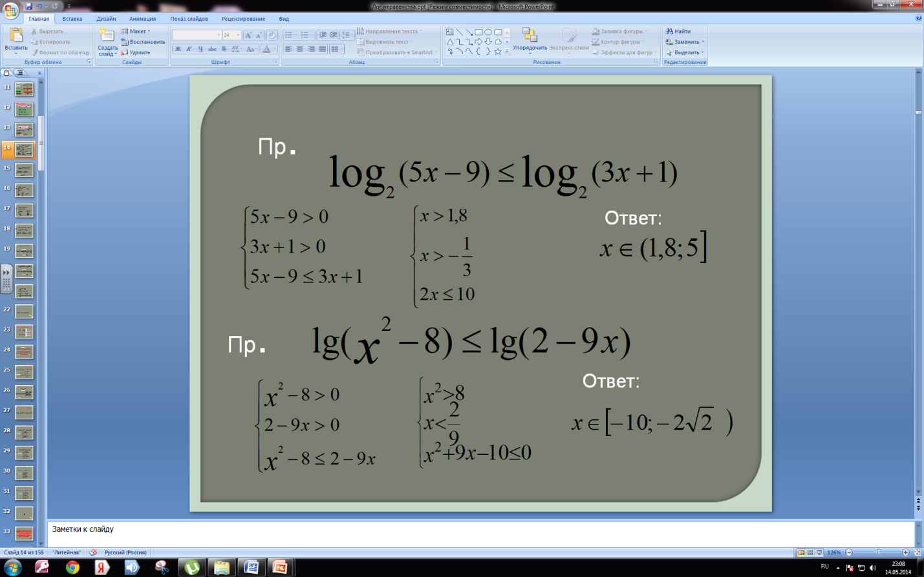
Task: Undo the last action in Quick Access Toolbar
Action: coord(39,6)
